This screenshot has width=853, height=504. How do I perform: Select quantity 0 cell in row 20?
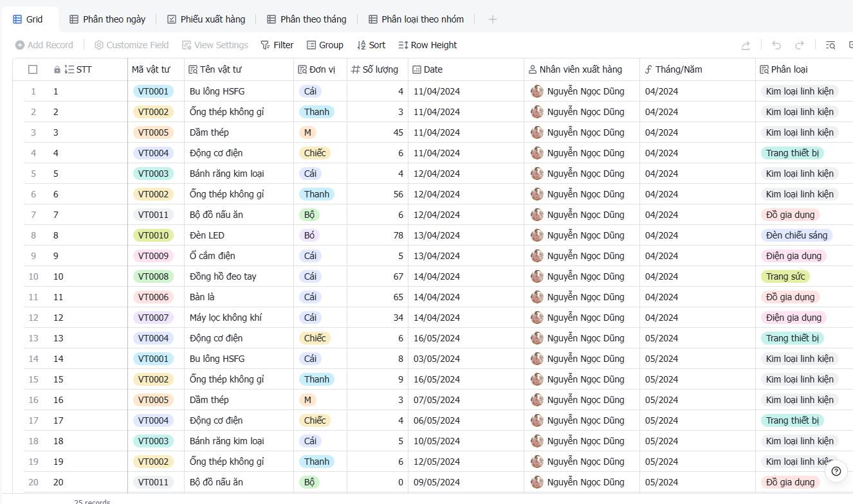click(378, 482)
